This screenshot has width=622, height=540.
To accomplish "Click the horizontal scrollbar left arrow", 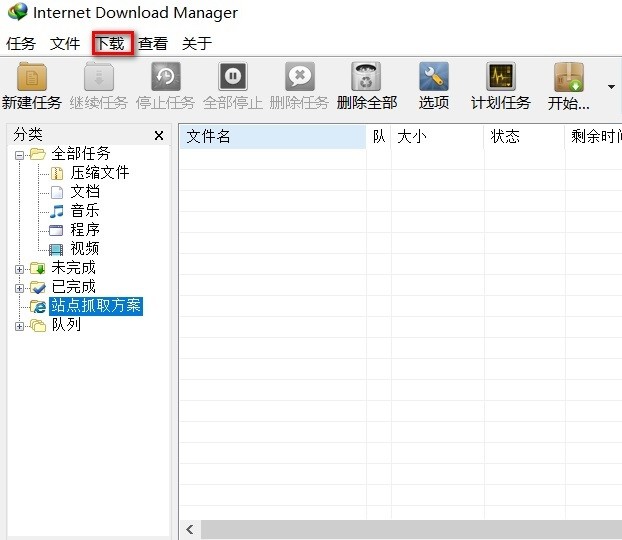I will (x=190, y=529).
